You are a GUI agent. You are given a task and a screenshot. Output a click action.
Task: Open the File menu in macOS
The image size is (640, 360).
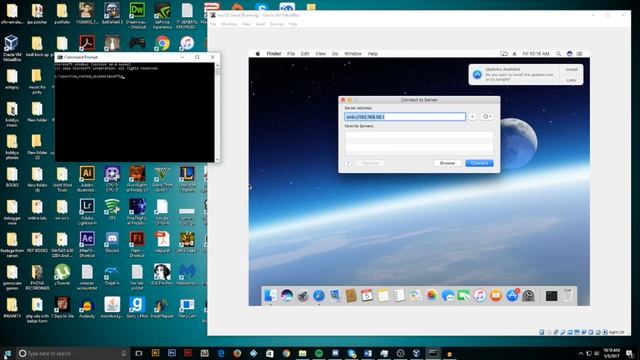(291, 53)
